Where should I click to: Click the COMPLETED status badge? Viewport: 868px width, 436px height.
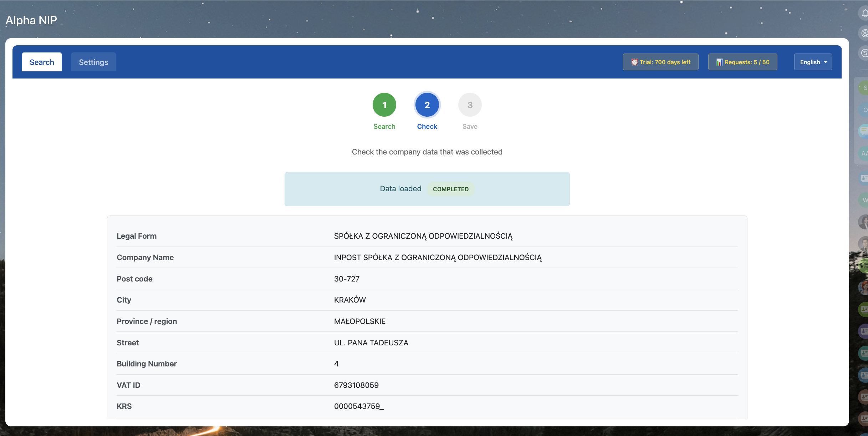[450, 189]
